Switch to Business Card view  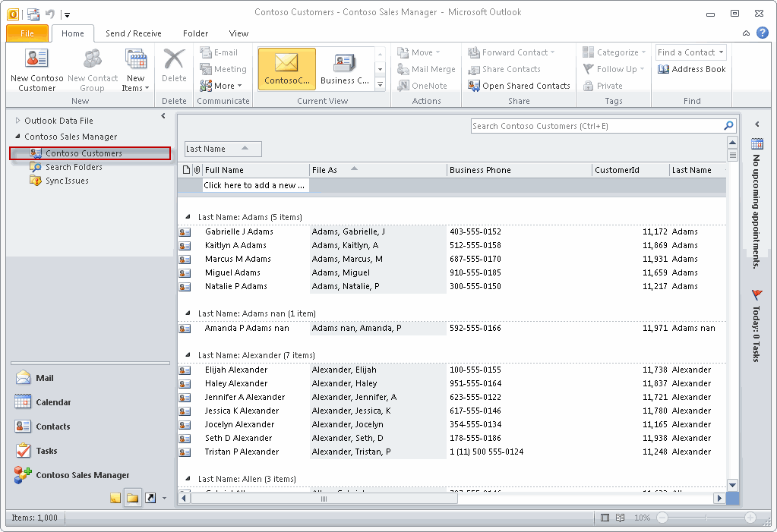343,68
